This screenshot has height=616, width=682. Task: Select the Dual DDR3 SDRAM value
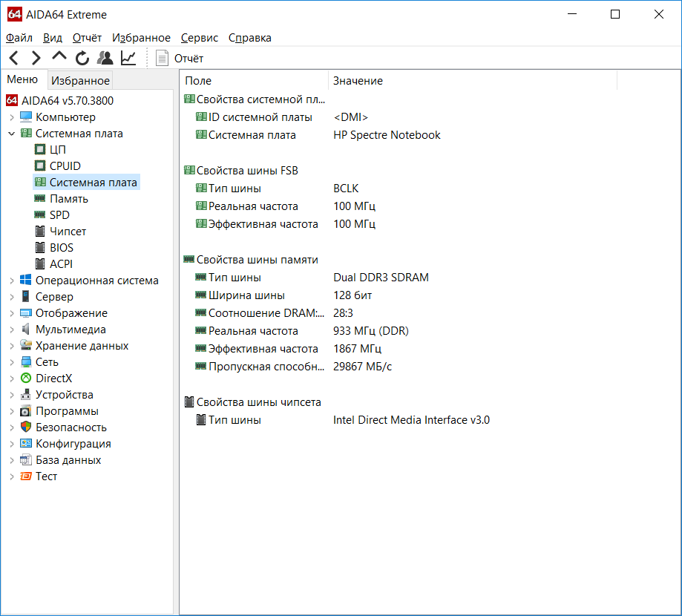(x=381, y=278)
